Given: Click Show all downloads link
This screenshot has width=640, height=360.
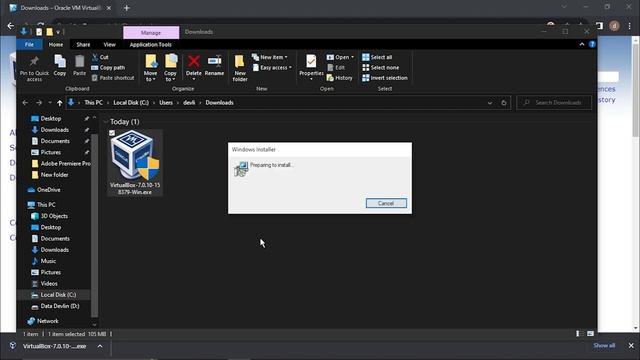Looking at the screenshot, I should [604, 346].
